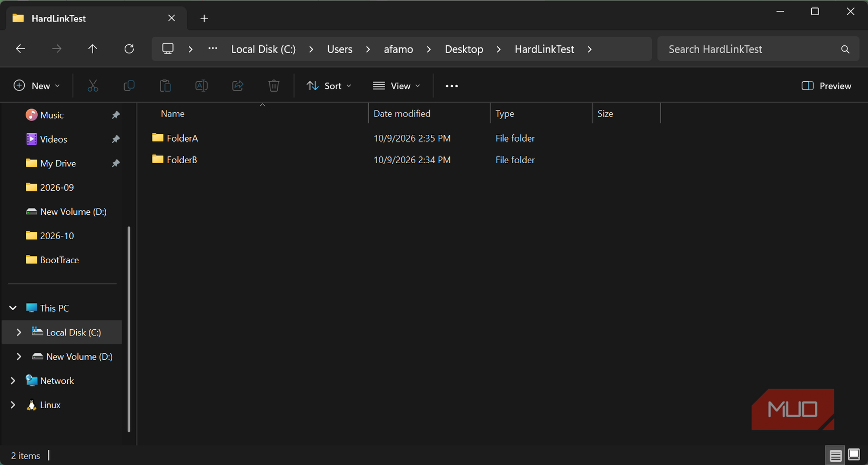Switch to details view in status bar
The width and height of the screenshot is (868, 465).
pyautogui.click(x=835, y=456)
